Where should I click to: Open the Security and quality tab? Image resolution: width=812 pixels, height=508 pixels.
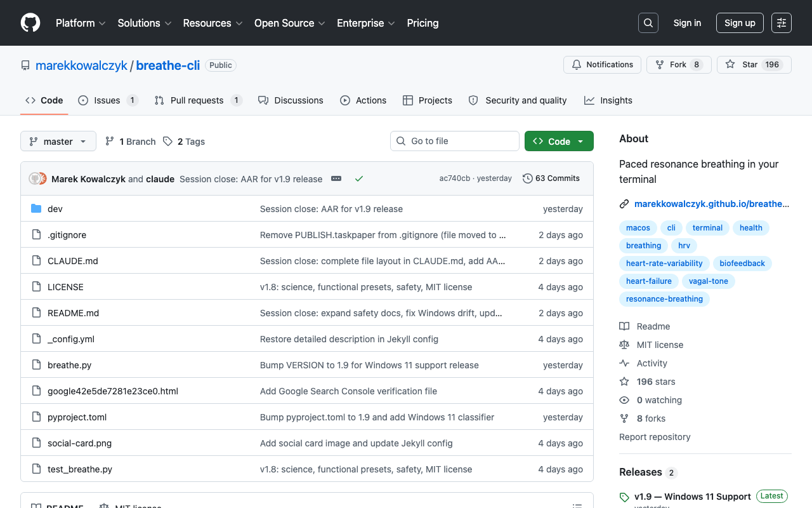coord(518,100)
